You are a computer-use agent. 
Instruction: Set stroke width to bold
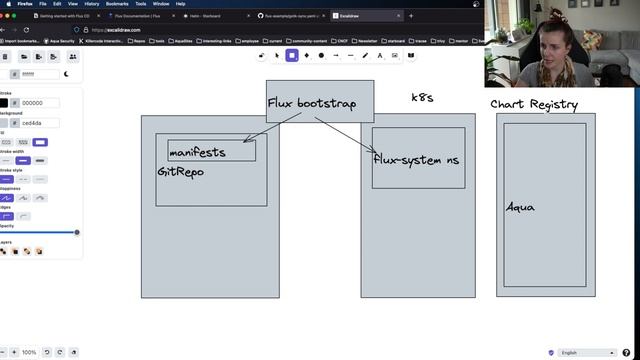pyautogui.click(x=23, y=161)
